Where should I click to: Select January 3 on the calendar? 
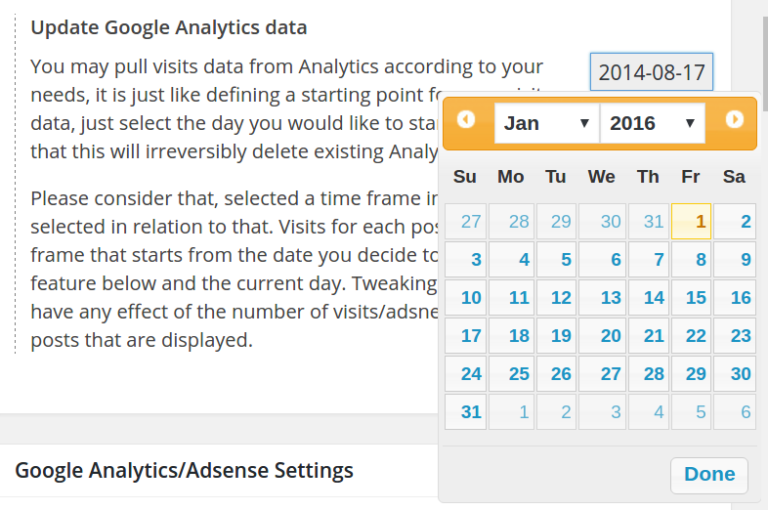coord(466,260)
